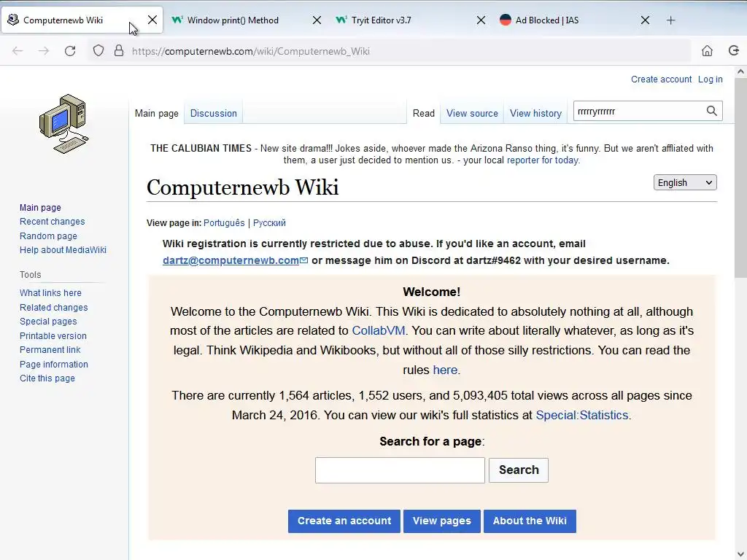This screenshot has width=747, height=560.
Task: Open the Special:Statistics link
Action: (x=582, y=415)
